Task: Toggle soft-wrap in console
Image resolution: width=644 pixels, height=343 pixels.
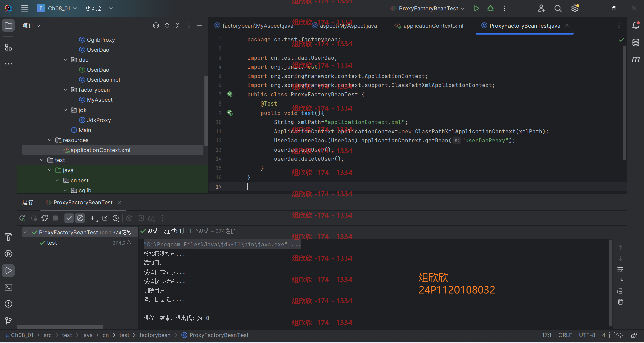Action: (x=620, y=269)
